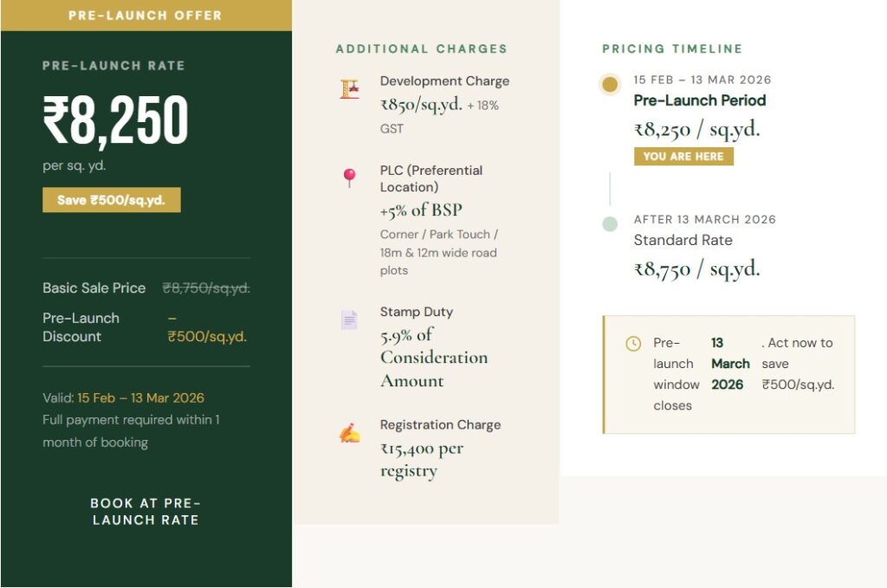
Task: Click the Stamp Duty document icon
Action: 349,320
